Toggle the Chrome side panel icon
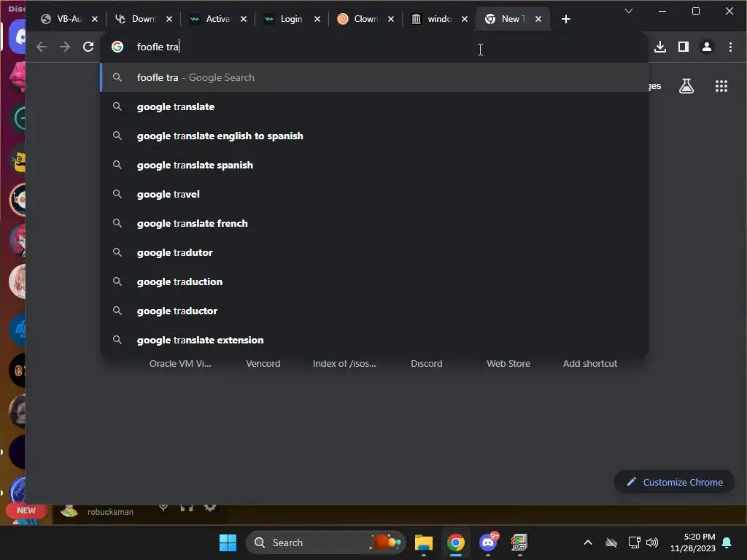 (x=683, y=47)
